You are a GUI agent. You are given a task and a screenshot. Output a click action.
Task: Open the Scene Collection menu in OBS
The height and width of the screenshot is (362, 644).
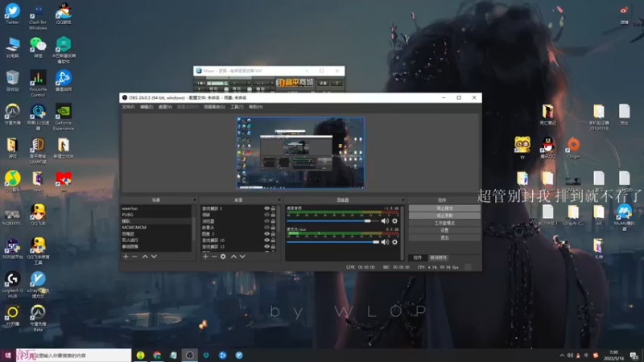[214, 107]
